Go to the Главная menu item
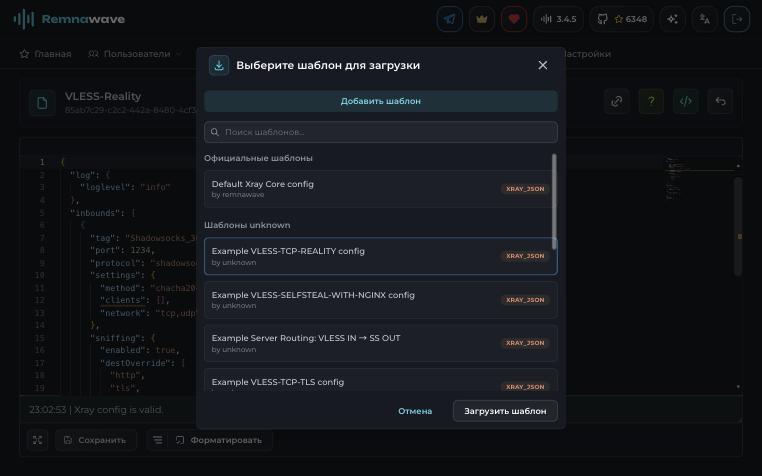The width and height of the screenshot is (762, 476). [x=46, y=54]
